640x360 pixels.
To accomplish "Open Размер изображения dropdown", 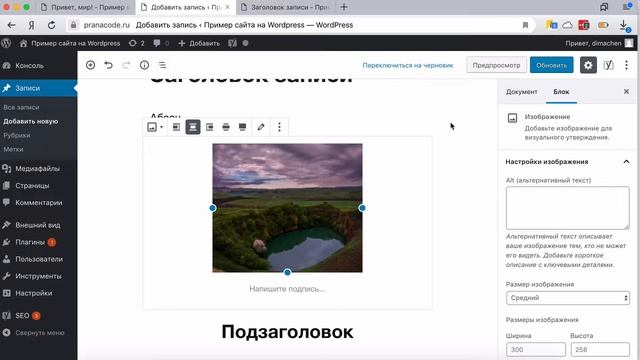I will click(x=567, y=298).
